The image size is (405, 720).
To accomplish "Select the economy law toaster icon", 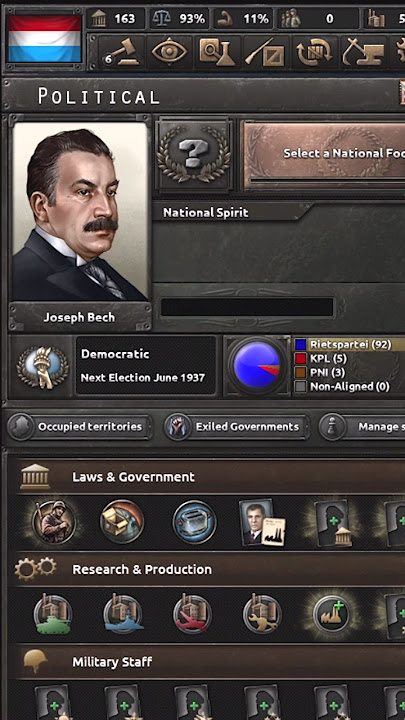I will click(x=195, y=522).
